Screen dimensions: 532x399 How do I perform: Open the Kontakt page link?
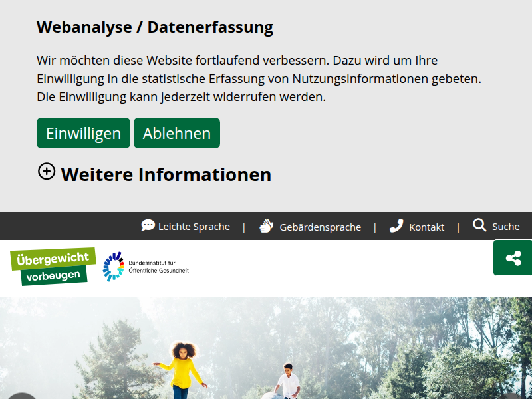pyautogui.click(x=426, y=227)
